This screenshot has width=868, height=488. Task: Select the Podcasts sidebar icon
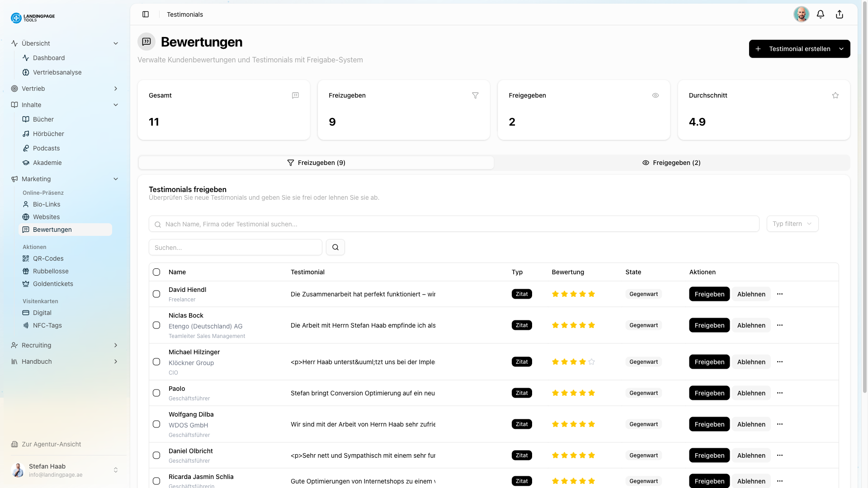coord(26,148)
